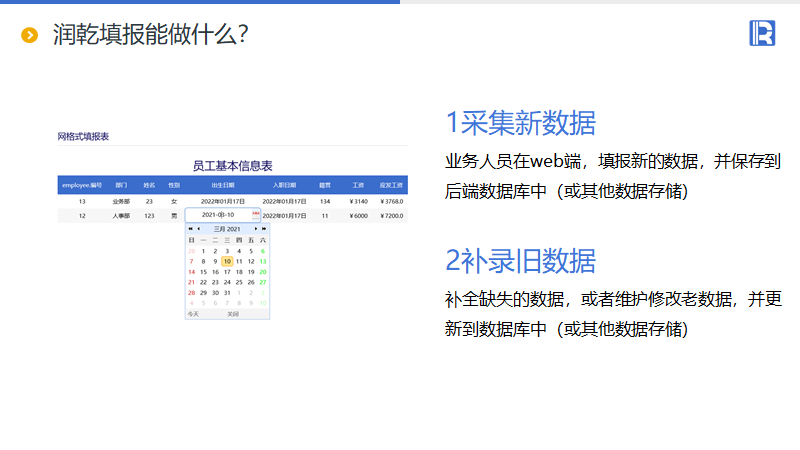The image size is (800, 450).
Task: Click the 134 native place cell
Action: [x=325, y=202]
